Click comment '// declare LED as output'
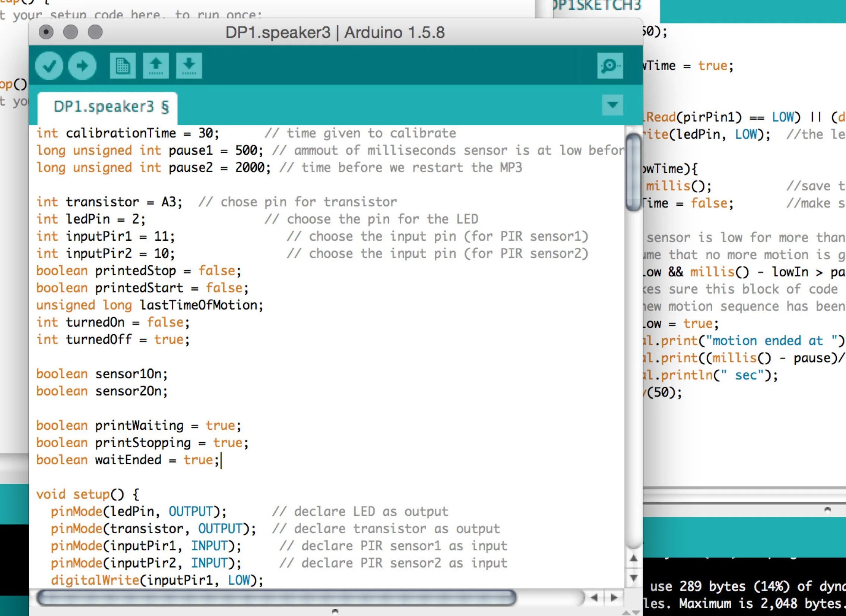The width and height of the screenshot is (846, 616). (x=360, y=511)
